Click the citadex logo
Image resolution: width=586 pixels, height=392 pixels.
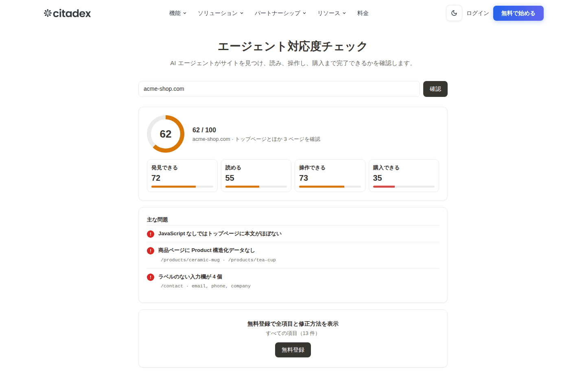click(x=68, y=13)
